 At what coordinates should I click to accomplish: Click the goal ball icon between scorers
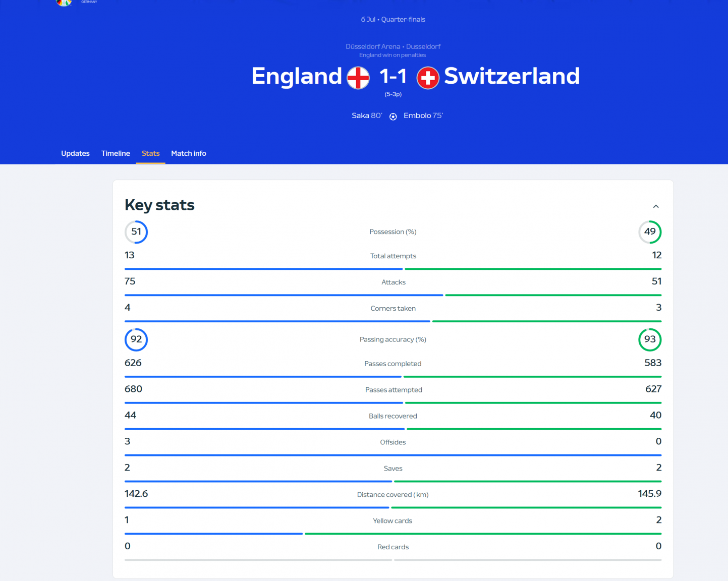click(x=393, y=117)
